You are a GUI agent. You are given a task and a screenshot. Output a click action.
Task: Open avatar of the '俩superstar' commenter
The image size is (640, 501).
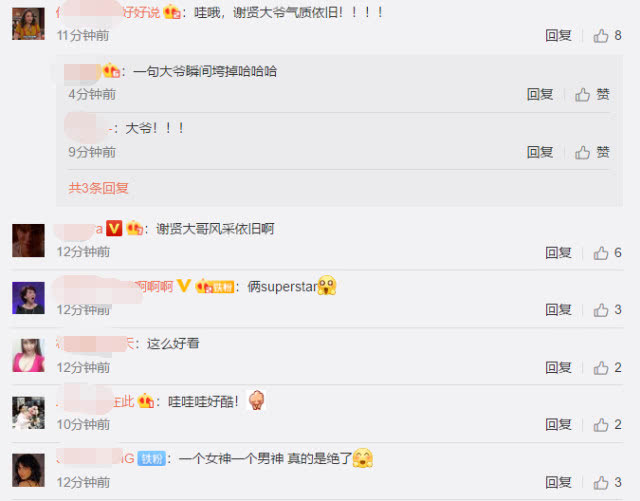point(28,298)
